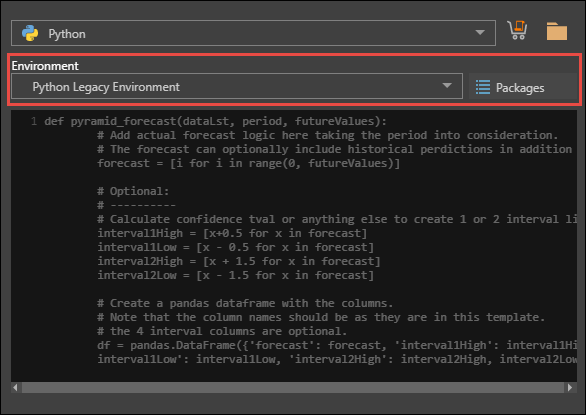Image resolution: width=586 pixels, height=415 pixels.
Task: Place cursor on the interval2Low assignment line
Action: (x=235, y=275)
